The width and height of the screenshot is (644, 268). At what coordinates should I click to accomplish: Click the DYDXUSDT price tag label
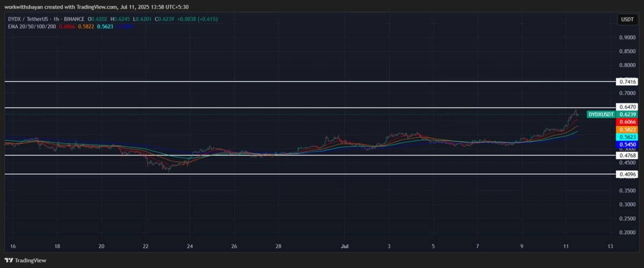(x=601, y=114)
